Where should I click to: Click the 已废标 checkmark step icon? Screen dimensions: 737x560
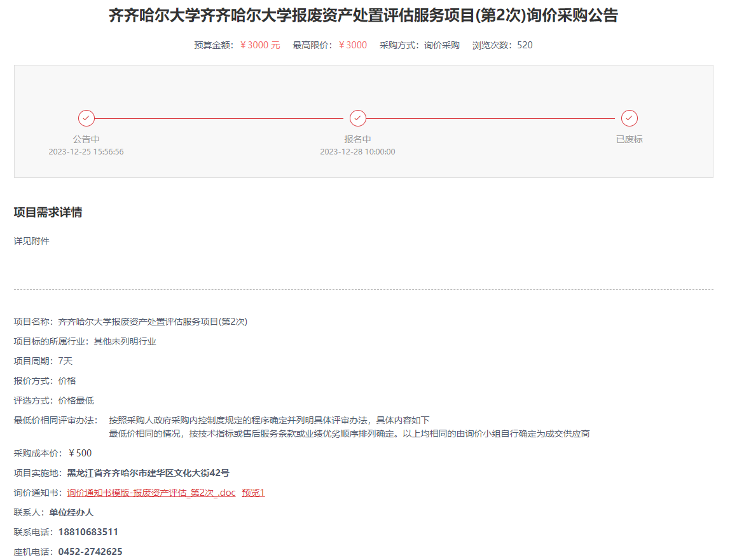point(630,118)
